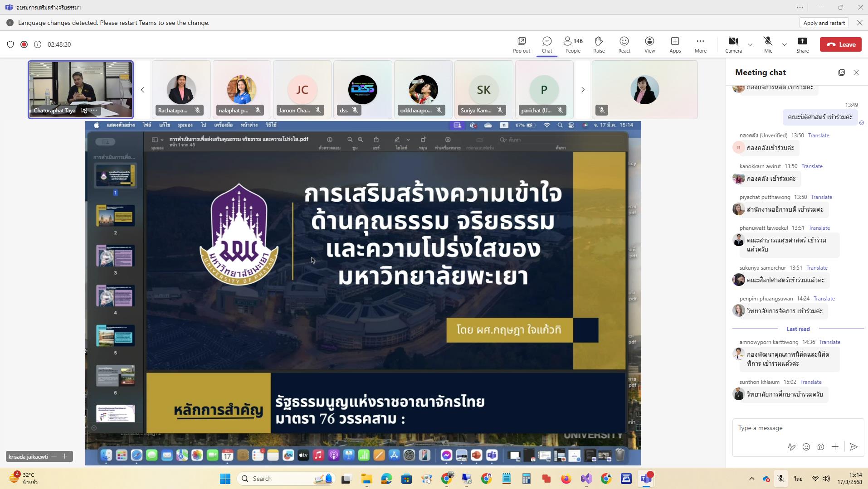The image size is (868, 489).
Task: Open Windows Start menu
Action: pos(225,479)
